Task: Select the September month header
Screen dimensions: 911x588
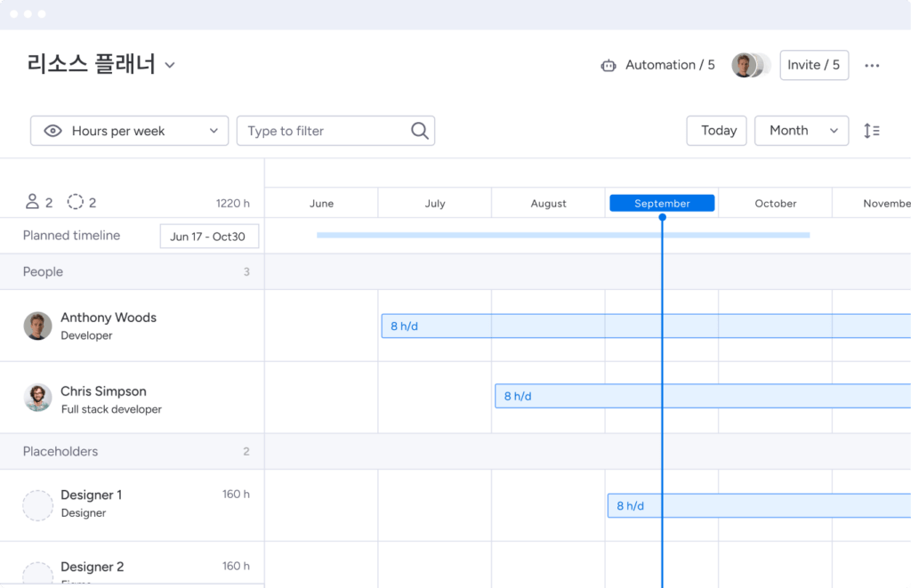Action: [x=662, y=204]
